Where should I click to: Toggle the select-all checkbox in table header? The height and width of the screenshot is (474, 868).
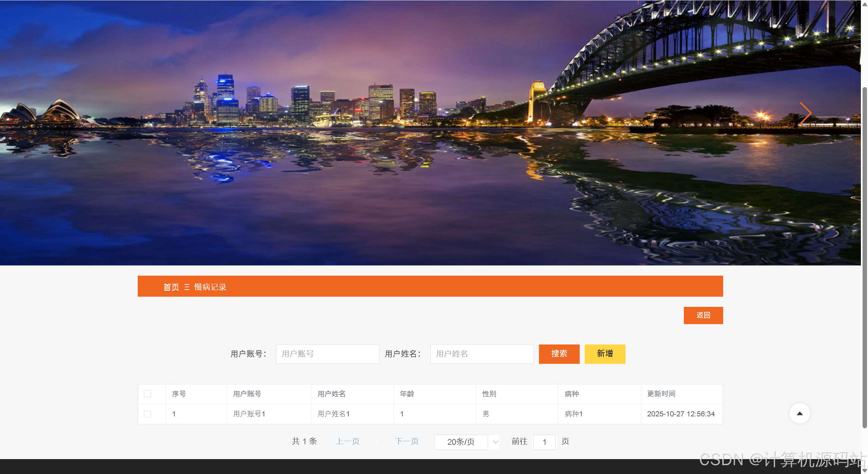pos(147,394)
